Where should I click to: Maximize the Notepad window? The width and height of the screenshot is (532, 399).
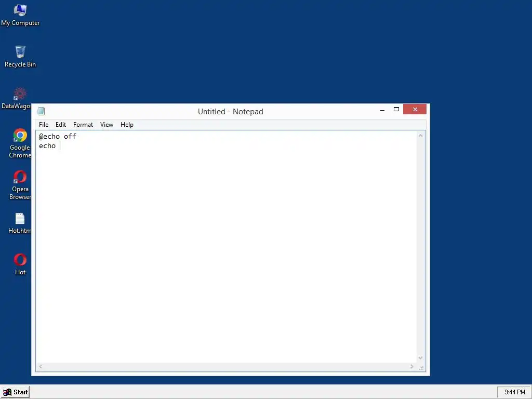coord(396,109)
